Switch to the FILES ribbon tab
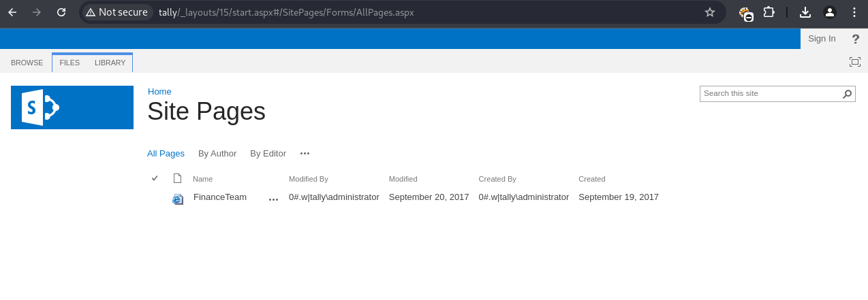 [69, 63]
